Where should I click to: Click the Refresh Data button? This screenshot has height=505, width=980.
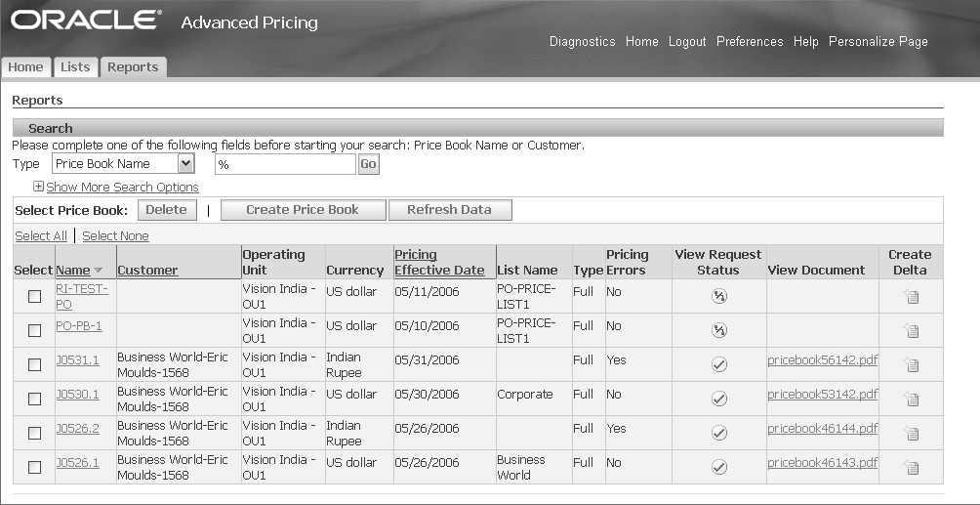tap(449, 210)
